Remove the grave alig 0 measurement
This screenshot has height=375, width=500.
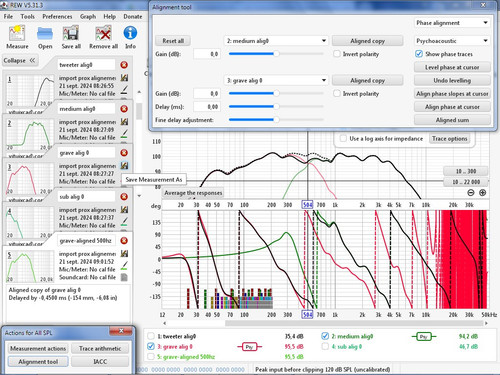[124, 153]
